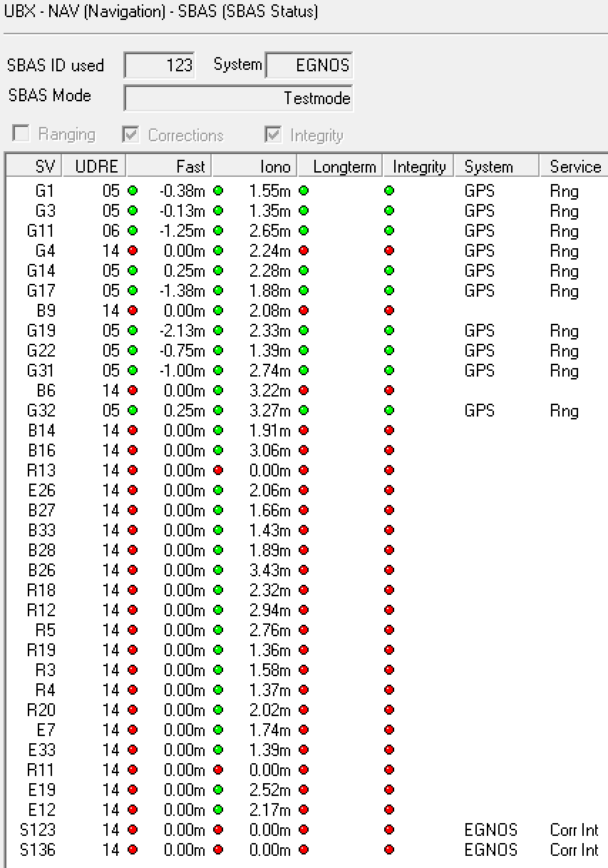
Task: Click the red Fast indicator dot for R13
Action: [218, 471]
